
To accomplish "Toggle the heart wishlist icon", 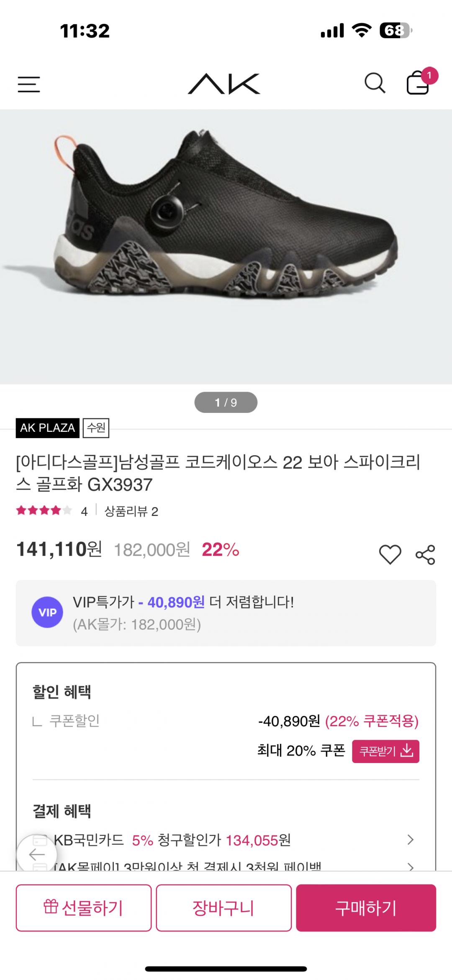I will 390,554.
